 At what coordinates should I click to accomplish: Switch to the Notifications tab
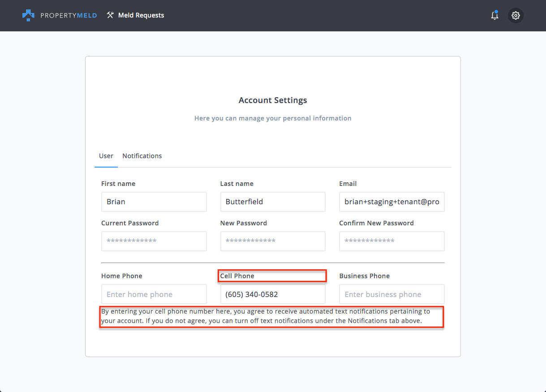pyautogui.click(x=142, y=156)
